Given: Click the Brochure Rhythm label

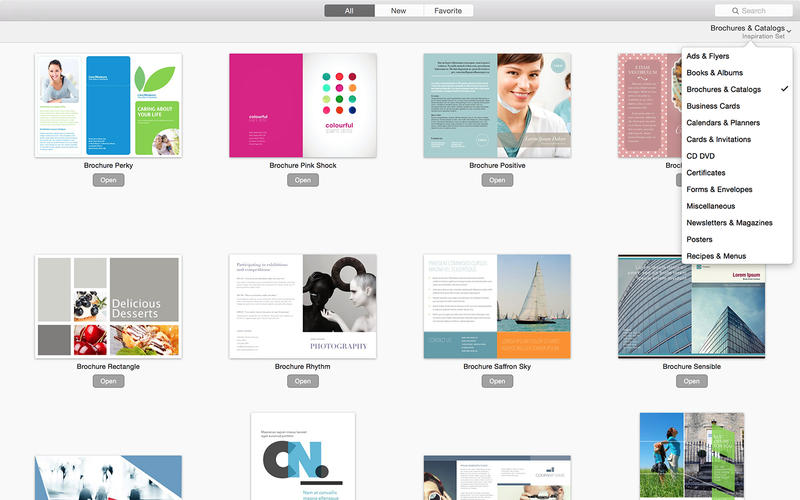Looking at the screenshot, I should coord(303,366).
